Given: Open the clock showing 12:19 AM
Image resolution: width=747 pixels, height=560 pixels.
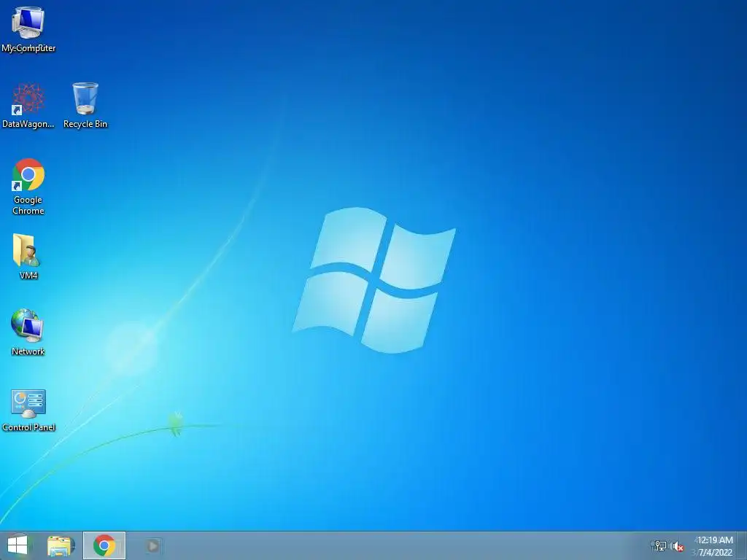Looking at the screenshot, I should (715, 540).
